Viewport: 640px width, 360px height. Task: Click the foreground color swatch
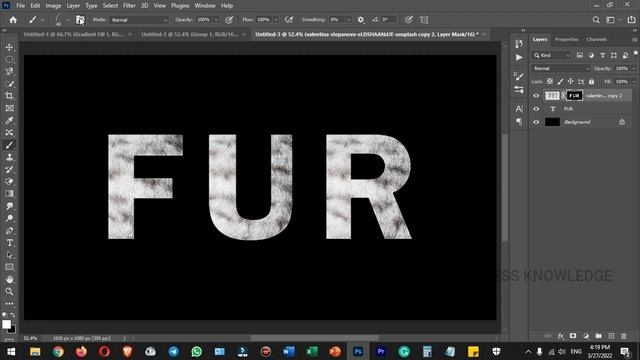click(x=6, y=324)
